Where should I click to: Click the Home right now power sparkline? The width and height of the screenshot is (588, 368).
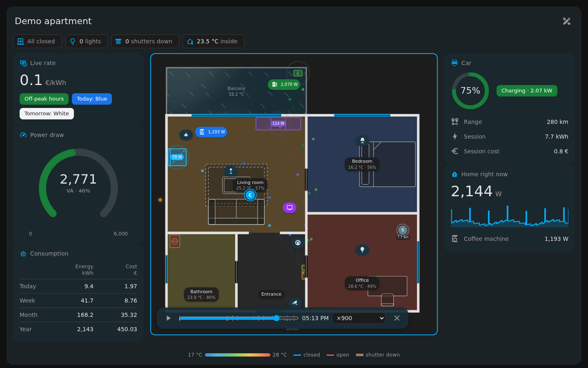click(x=510, y=216)
